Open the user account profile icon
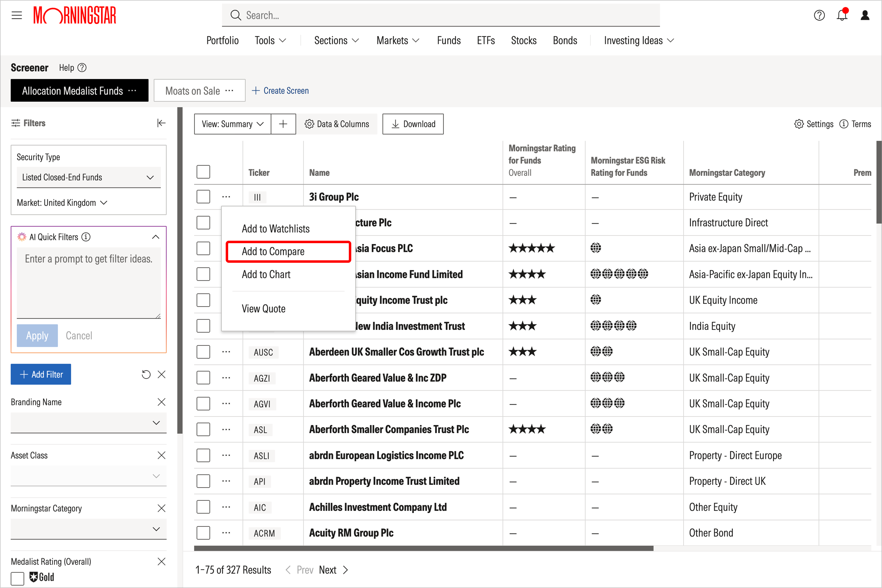This screenshot has height=588, width=882. (x=865, y=15)
